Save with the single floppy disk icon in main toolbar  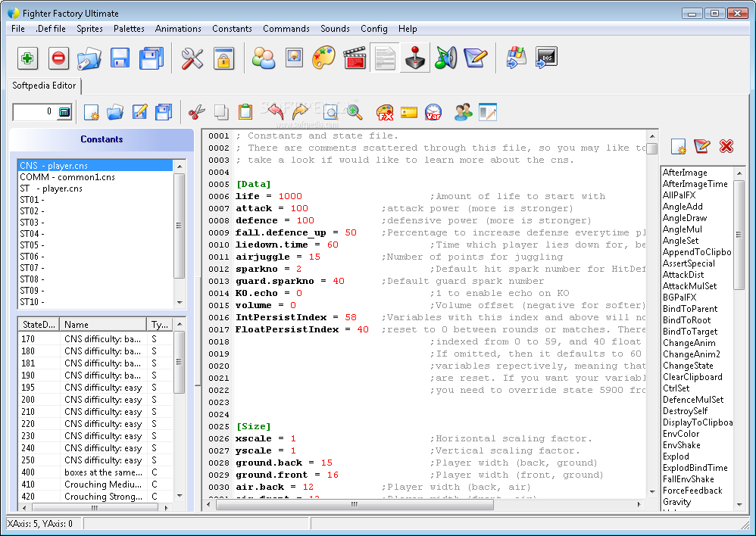(120, 58)
